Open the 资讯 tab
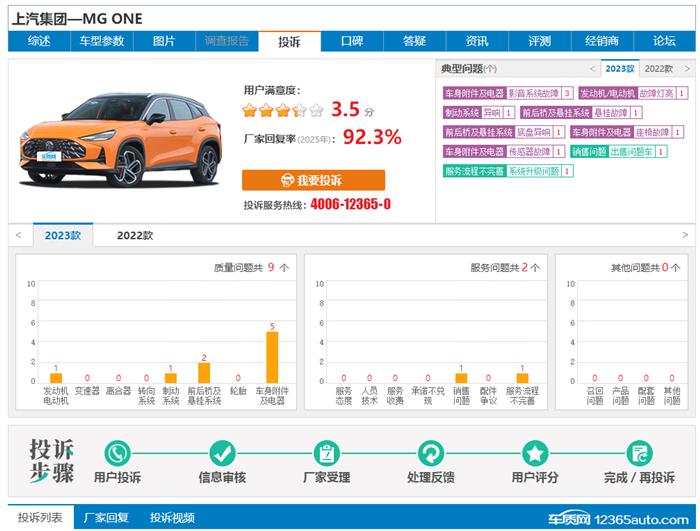 pyautogui.click(x=477, y=41)
